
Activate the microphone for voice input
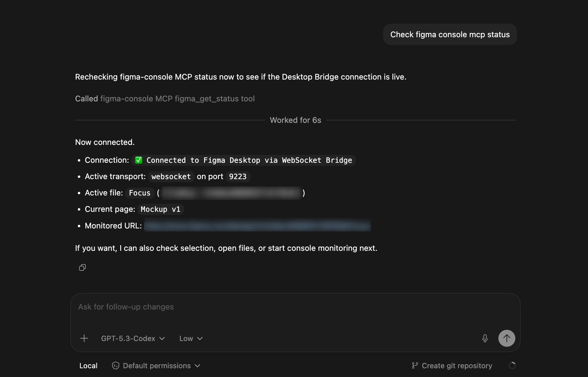tap(485, 338)
